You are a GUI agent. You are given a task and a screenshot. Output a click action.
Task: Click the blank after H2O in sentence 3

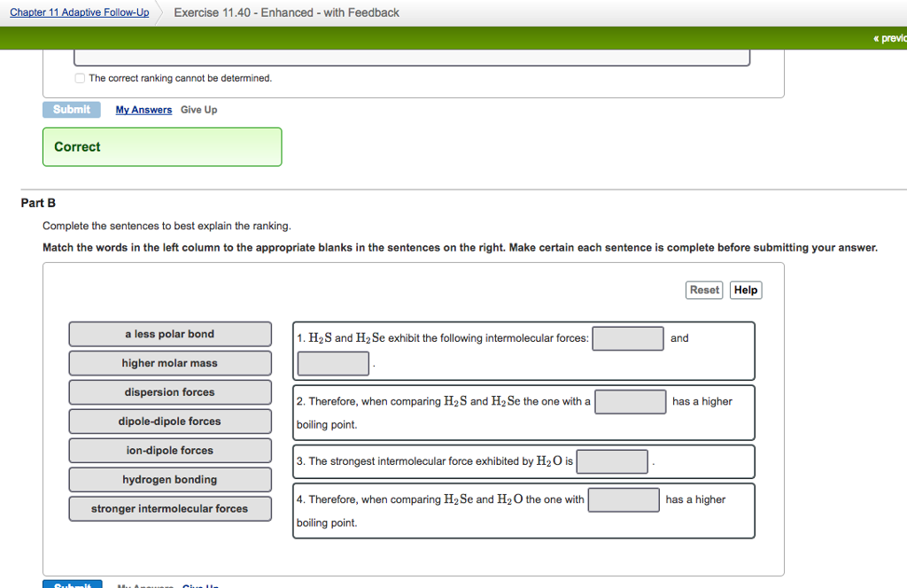pos(612,461)
